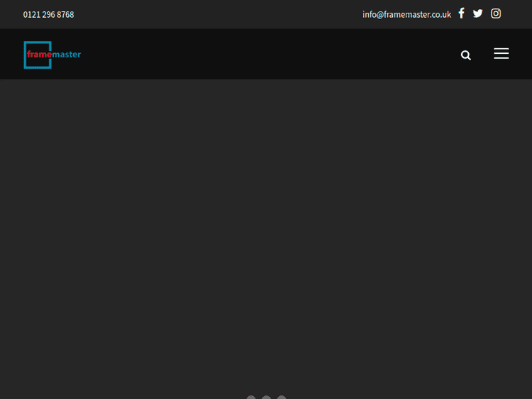The height and width of the screenshot is (399, 532).
Task: Call the 0121 296 8768 phone link
Action: 48,14
